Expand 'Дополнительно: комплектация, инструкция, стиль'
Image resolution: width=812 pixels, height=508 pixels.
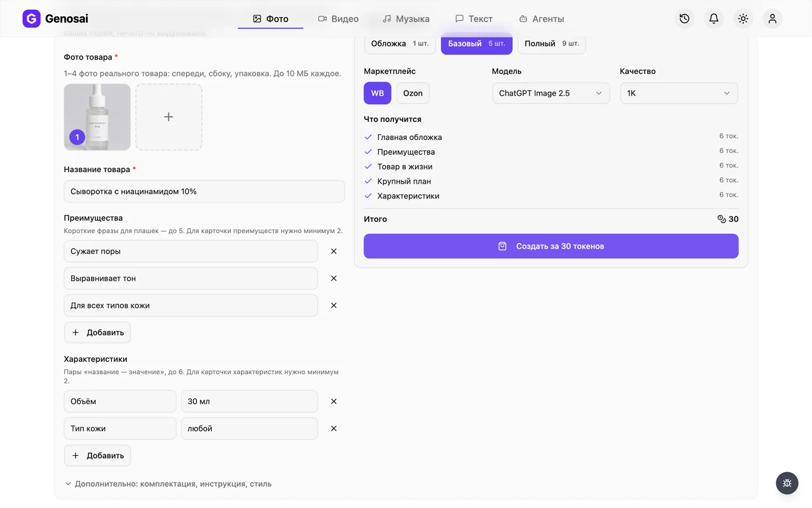click(x=168, y=484)
